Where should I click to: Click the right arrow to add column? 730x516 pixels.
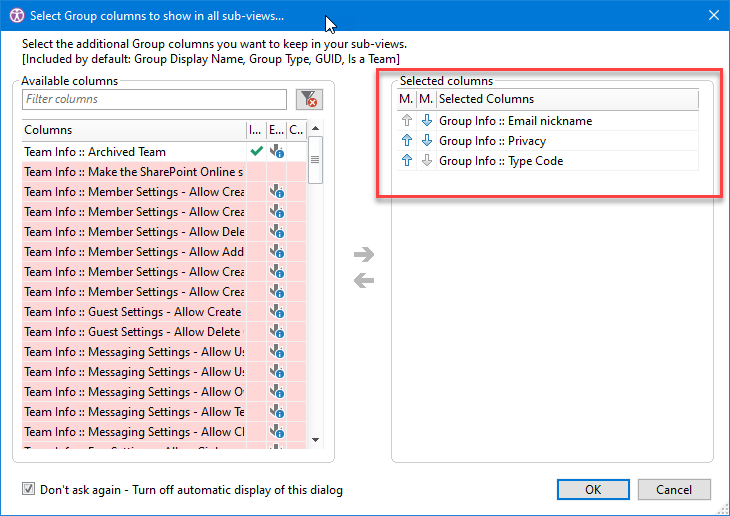364,255
